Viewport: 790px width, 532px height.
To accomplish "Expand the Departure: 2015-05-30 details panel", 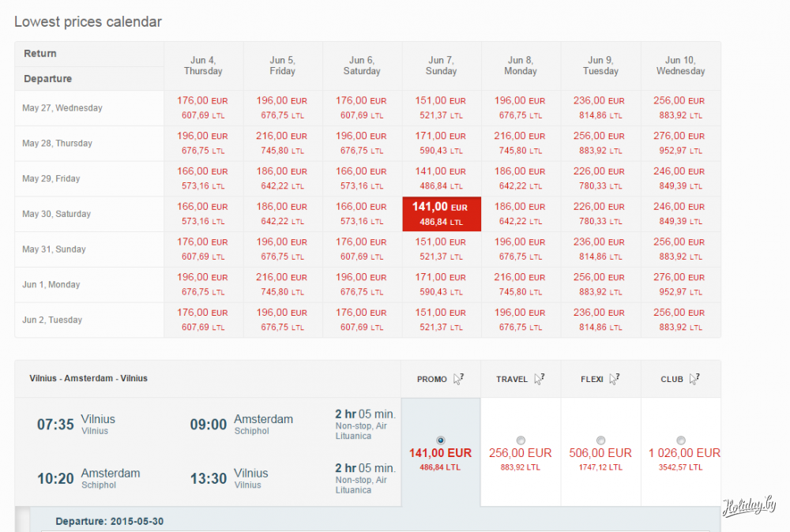I will pyautogui.click(x=110, y=522).
